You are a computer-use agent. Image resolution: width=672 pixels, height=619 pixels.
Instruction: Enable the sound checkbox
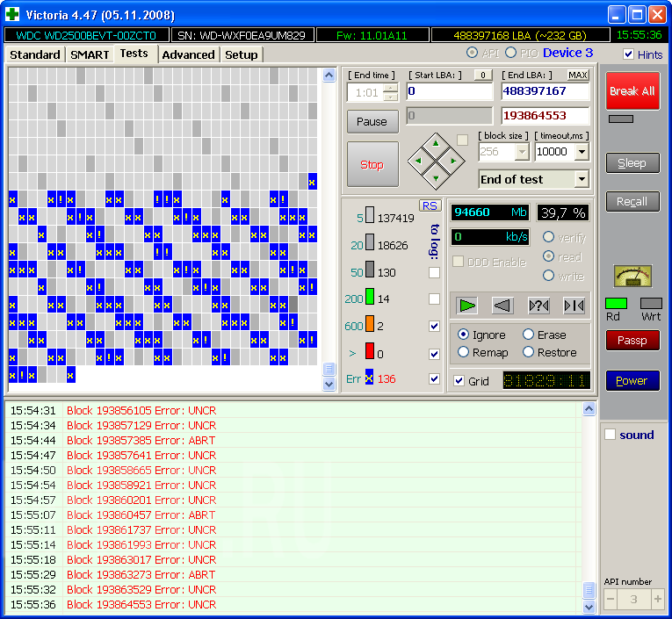click(611, 435)
